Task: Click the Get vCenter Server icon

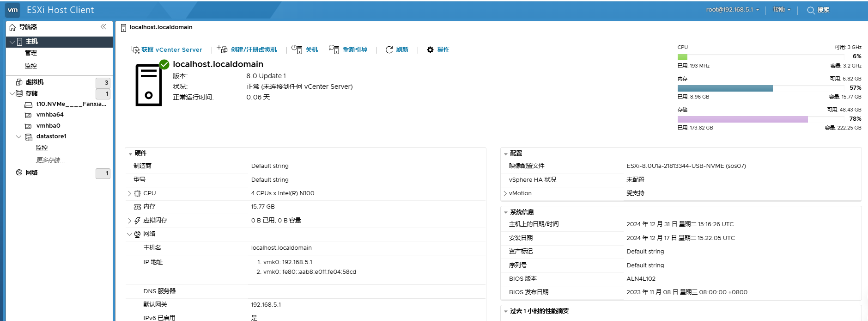Action: click(x=135, y=49)
